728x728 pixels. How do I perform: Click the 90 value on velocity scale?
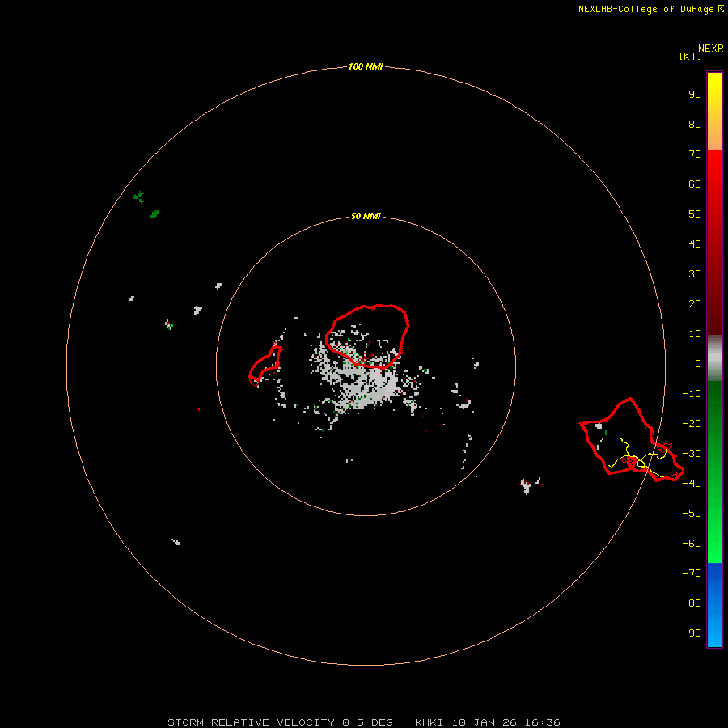[x=695, y=95]
